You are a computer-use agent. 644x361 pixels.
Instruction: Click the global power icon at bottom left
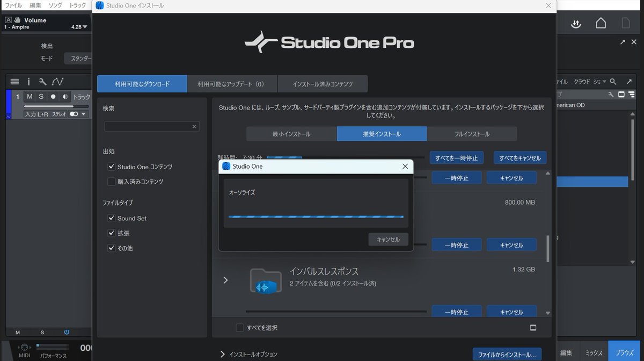67,332
